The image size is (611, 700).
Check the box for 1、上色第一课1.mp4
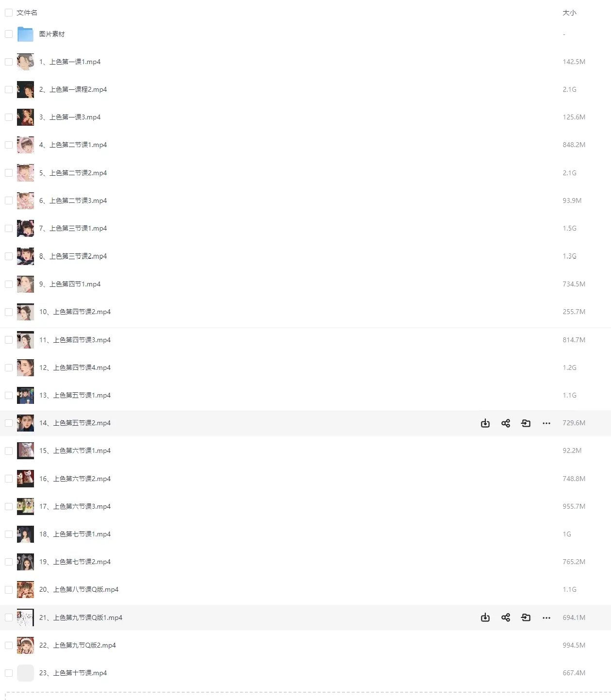point(9,62)
